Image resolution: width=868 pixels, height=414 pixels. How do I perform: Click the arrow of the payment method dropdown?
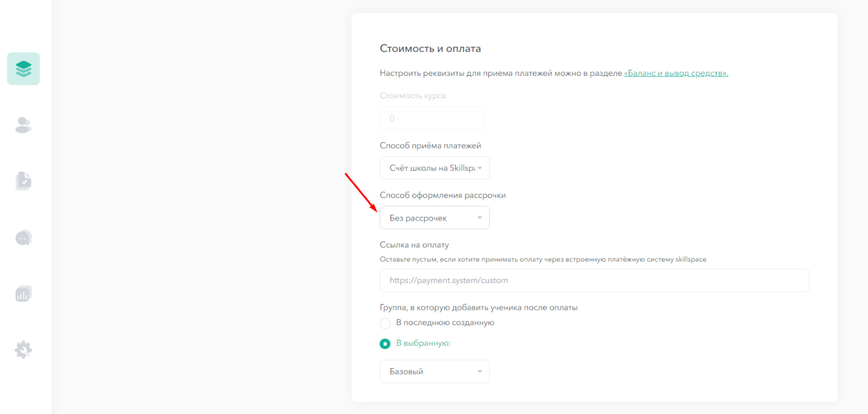point(480,168)
